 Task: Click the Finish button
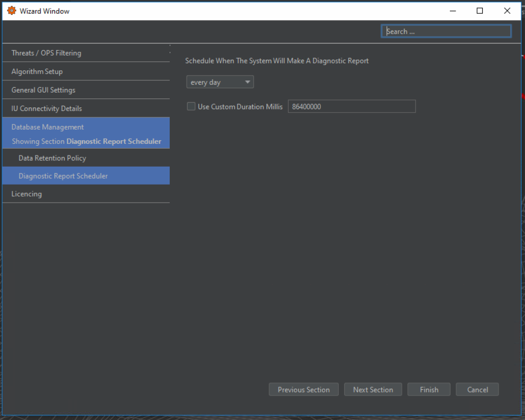[429, 390]
